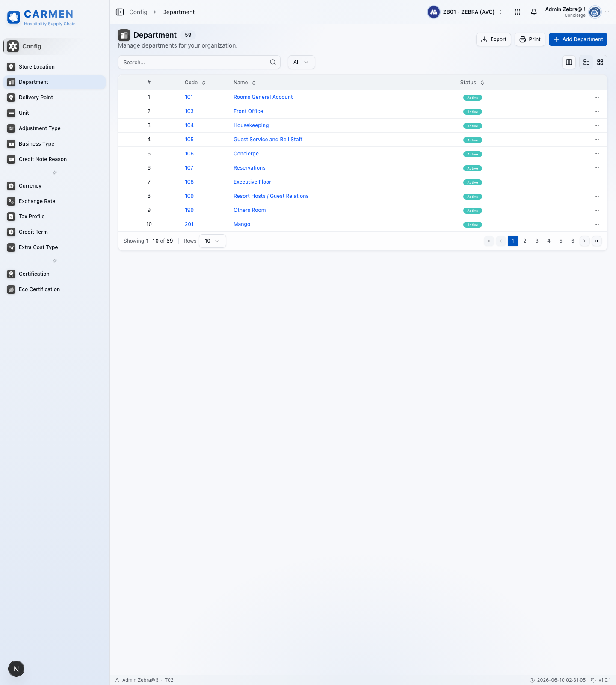Click the 2026-06-10 timestamp in footer
This screenshot has height=685, width=616.
click(557, 680)
